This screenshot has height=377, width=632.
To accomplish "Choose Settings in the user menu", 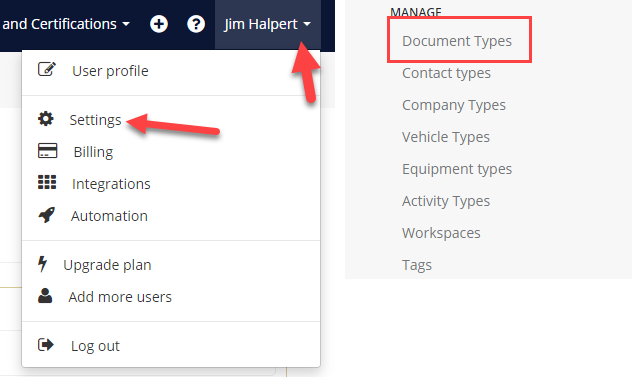I will [95, 120].
